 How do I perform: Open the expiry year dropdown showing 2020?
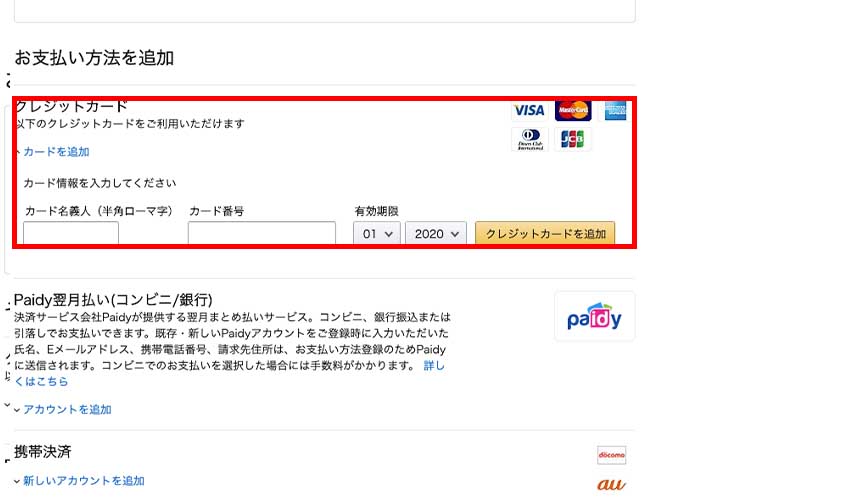point(436,234)
